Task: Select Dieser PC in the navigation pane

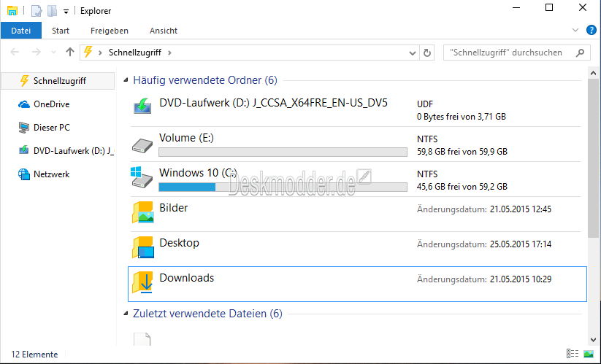Action: (x=52, y=128)
